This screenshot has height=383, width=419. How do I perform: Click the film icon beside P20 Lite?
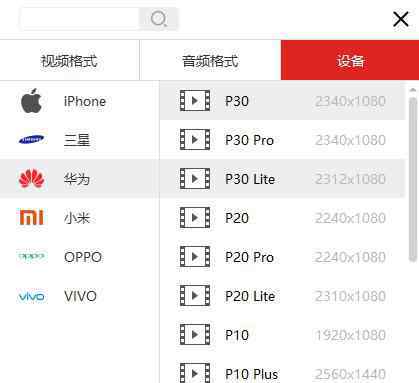(x=195, y=295)
